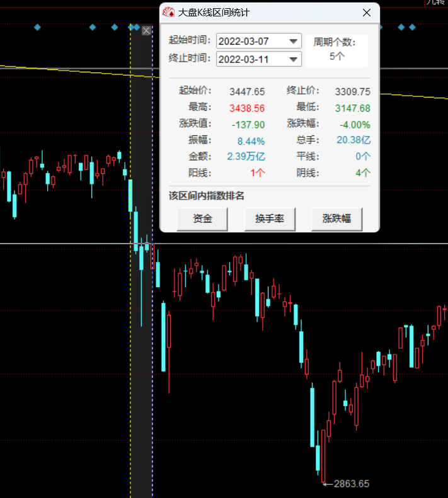Click the 阳线 count 1个
Screen dimensions: 448x498
point(258,173)
